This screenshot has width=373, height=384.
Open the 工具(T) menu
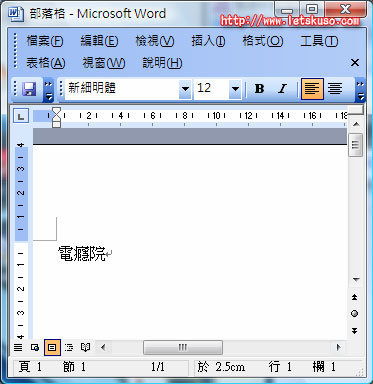[319, 41]
